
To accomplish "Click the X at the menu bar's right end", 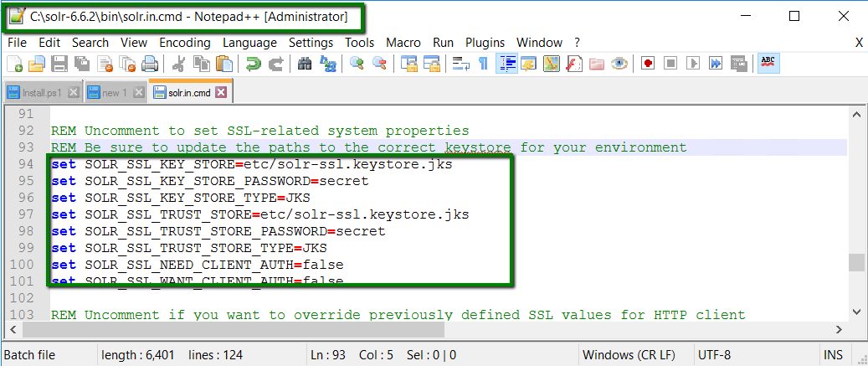I will [859, 43].
